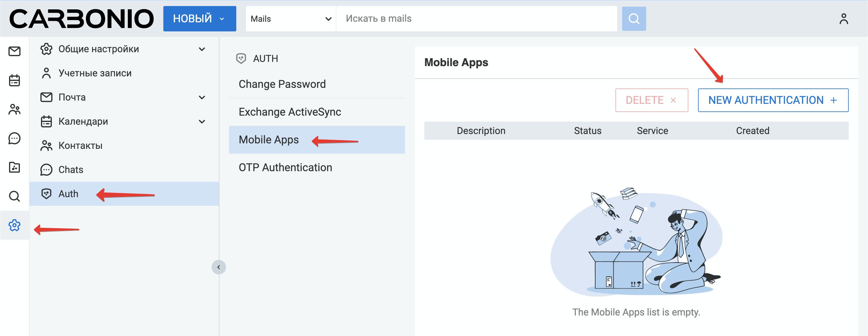Open the Calendar icon in left rail

pos(14,80)
